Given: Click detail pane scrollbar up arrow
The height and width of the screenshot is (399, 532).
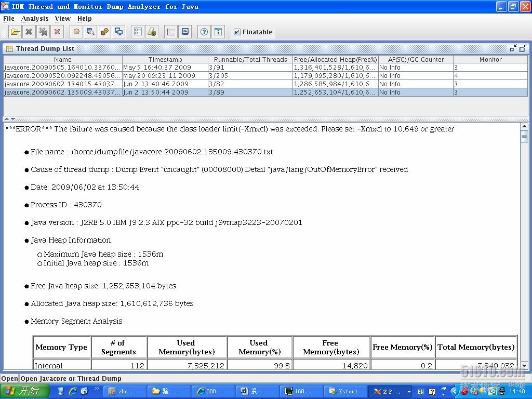Looking at the screenshot, I should (524, 127).
